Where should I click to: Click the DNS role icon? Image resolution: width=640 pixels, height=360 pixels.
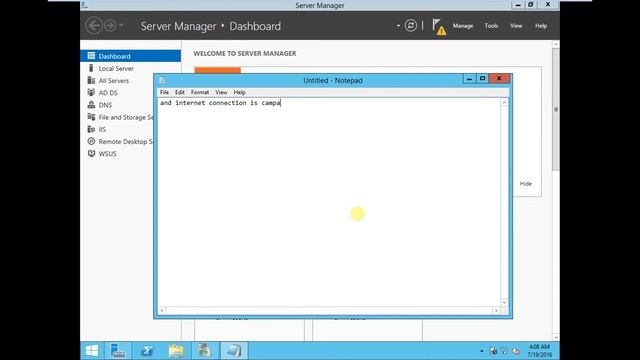click(91, 104)
